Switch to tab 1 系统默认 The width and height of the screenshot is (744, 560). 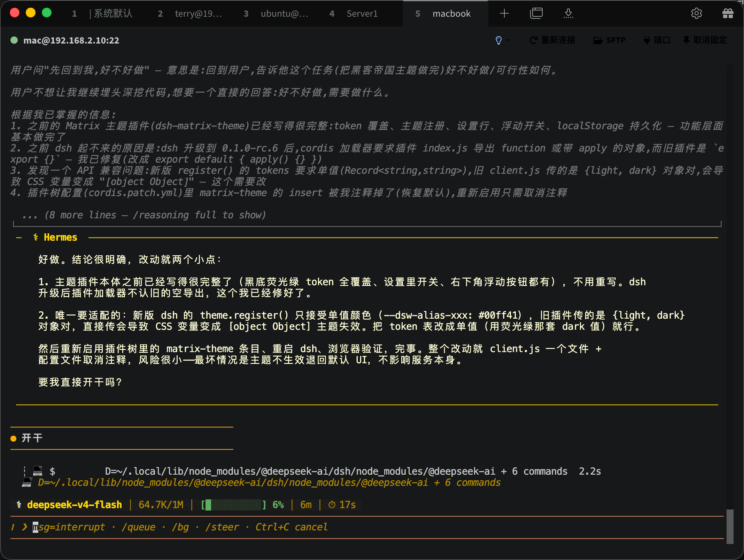(x=102, y=14)
